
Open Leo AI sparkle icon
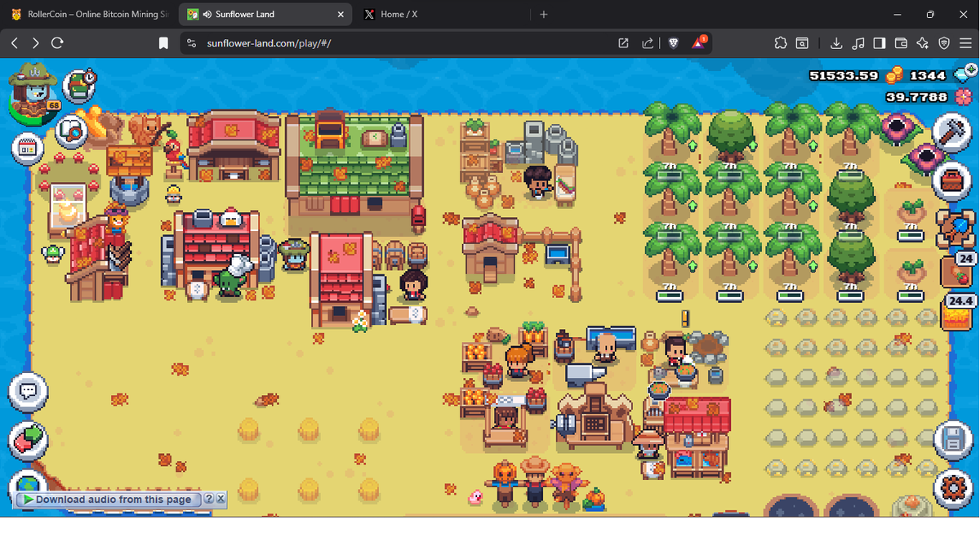(x=923, y=43)
